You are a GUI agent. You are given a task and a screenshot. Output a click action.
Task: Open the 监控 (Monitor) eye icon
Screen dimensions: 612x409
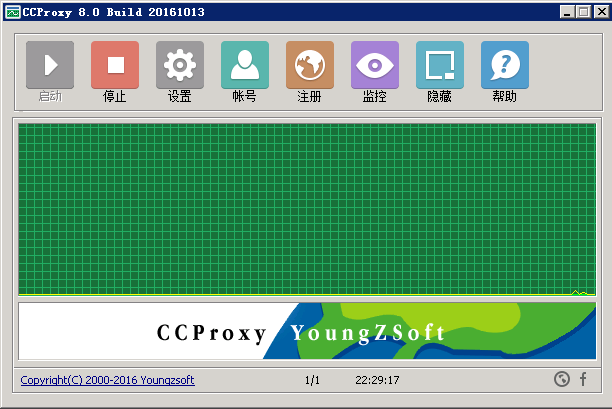tap(375, 66)
